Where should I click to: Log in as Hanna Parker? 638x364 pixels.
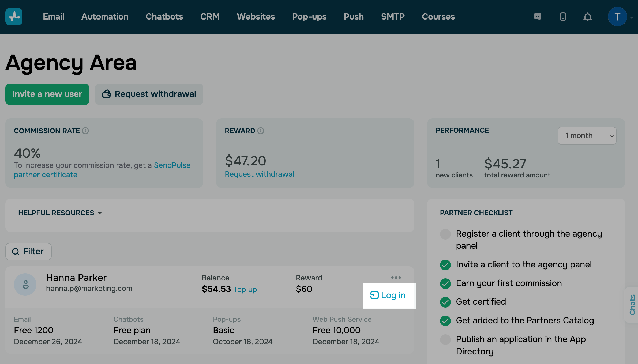tap(388, 295)
